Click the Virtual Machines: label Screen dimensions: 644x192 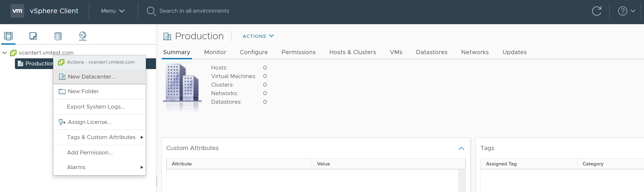(x=234, y=76)
